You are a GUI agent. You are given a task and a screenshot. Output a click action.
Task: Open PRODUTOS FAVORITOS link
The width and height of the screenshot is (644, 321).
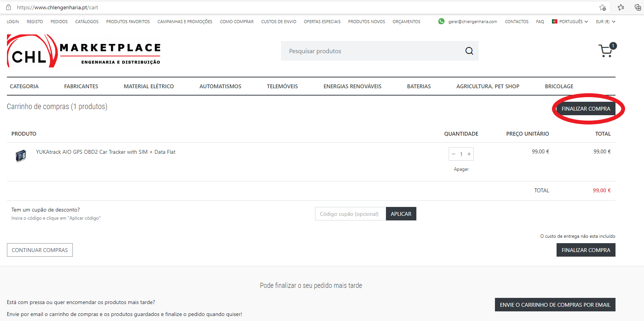[x=128, y=22]
